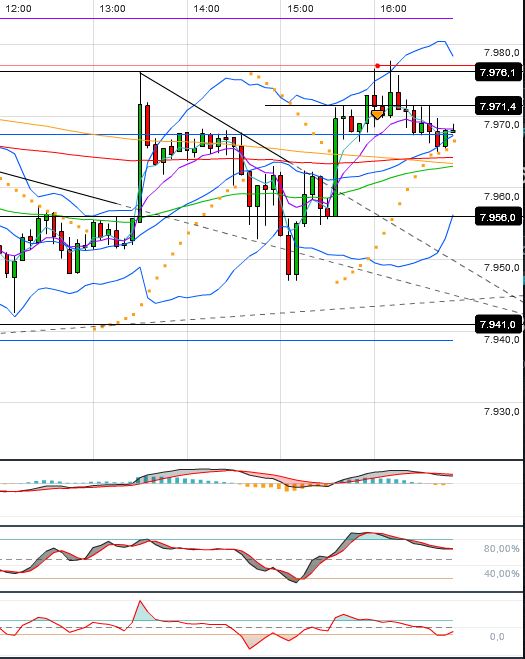Click the 0,0 oscillator scale label
The image size is (525, 659).
(497, 637)
